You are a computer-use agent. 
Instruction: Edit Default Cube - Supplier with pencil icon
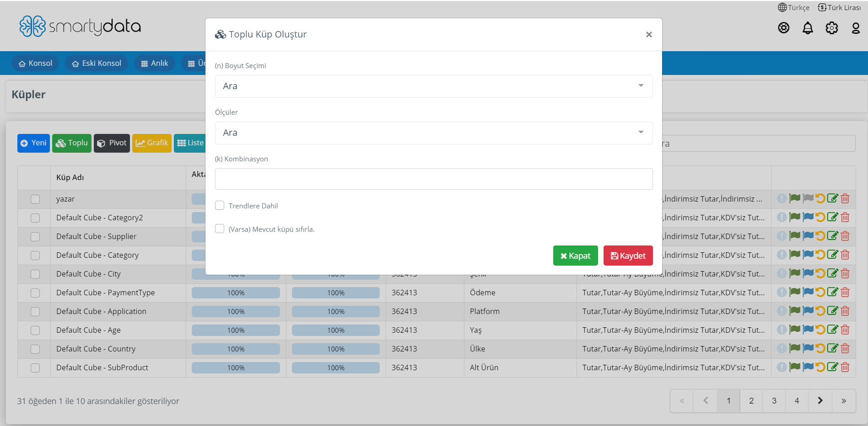[833, 236]
